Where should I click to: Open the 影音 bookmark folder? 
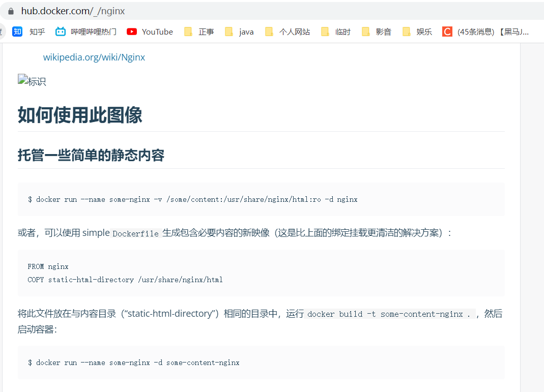(x=377, y=32)
